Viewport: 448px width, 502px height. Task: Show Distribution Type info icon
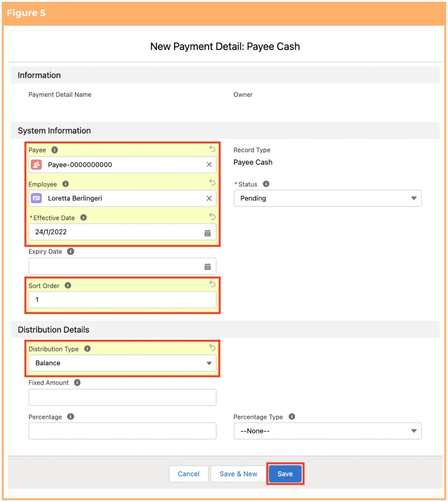87,349
